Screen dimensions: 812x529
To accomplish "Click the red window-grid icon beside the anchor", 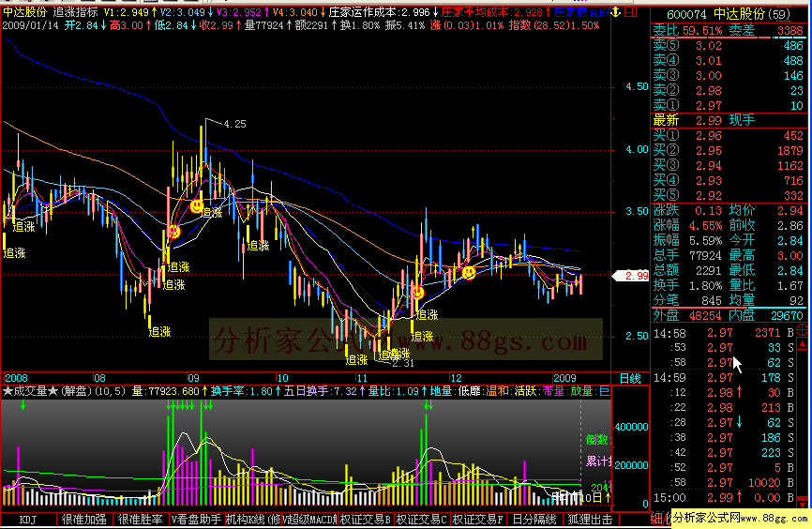I will click(x=630, y=11).
